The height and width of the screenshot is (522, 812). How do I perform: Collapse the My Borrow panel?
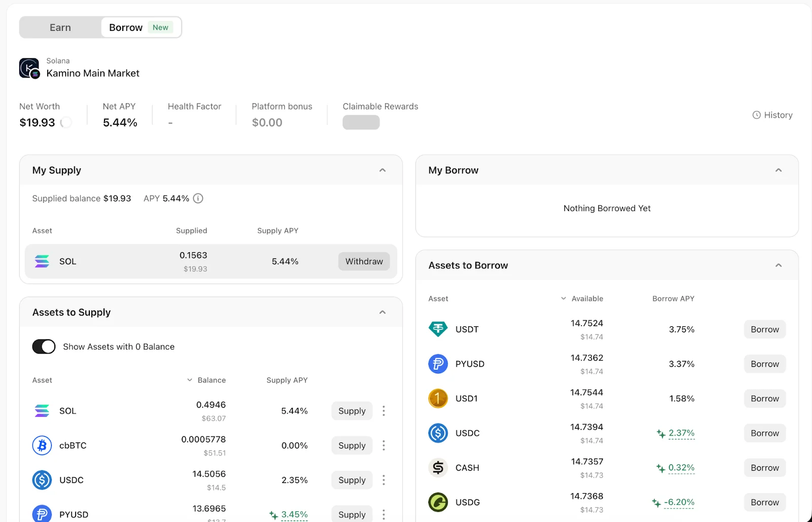coord(779,170)
